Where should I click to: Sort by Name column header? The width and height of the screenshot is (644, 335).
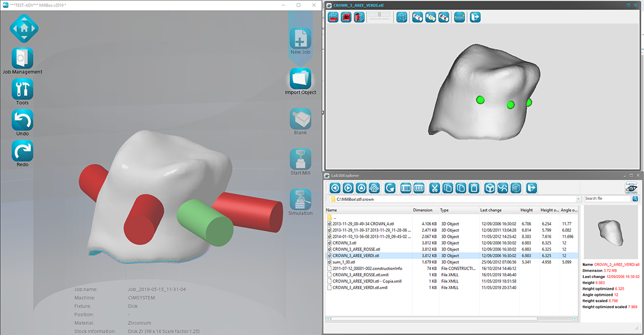(369, 210)
